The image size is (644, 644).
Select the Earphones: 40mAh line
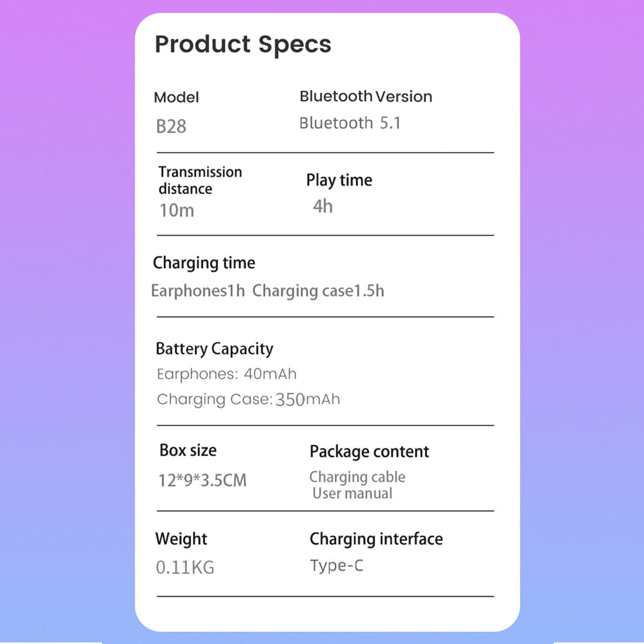pos(226,374)
